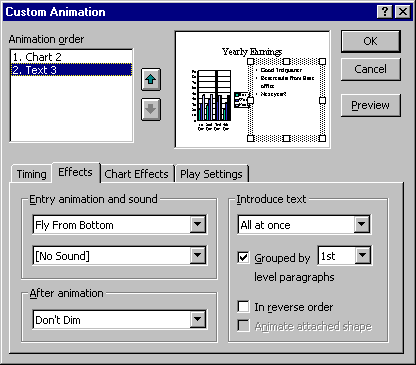Select the Effects tab
This screenshot has height=365, width=416.
pos(75,172)
